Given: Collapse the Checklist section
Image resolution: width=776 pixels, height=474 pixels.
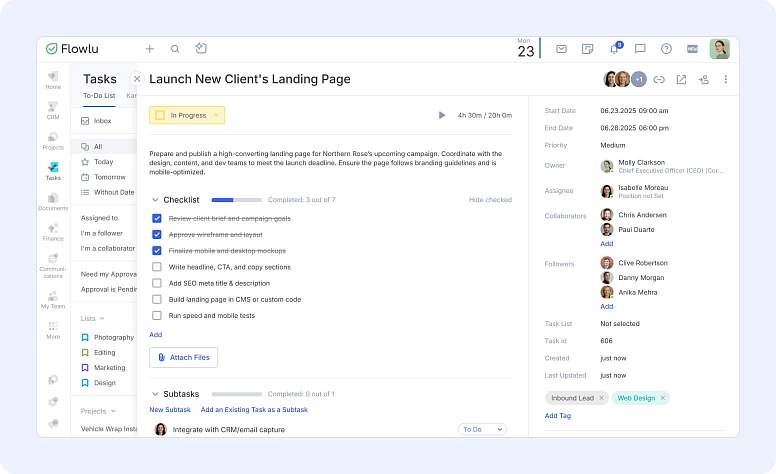Looking at the screenshot, I should 155,200.
